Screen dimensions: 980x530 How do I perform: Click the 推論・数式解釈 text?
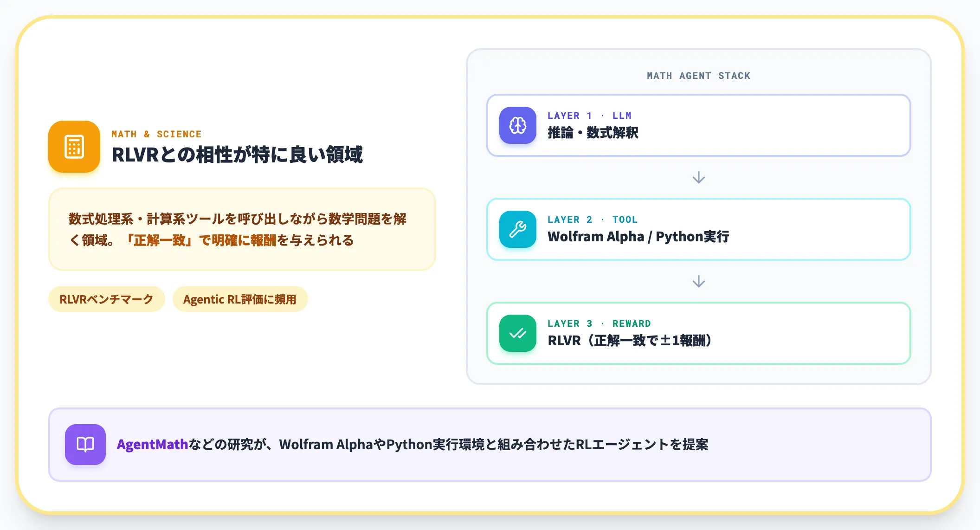[593, 133]
